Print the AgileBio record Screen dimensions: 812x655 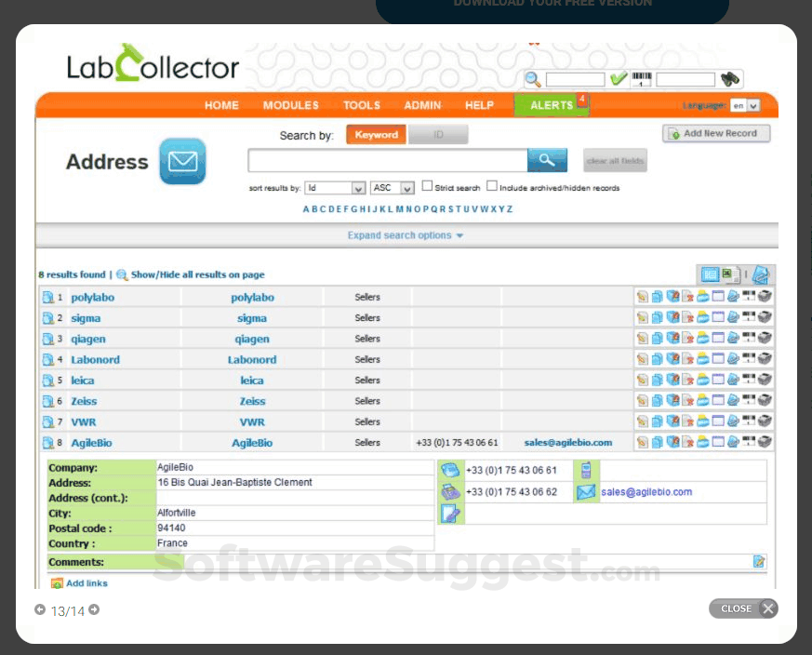coord(763,442)
